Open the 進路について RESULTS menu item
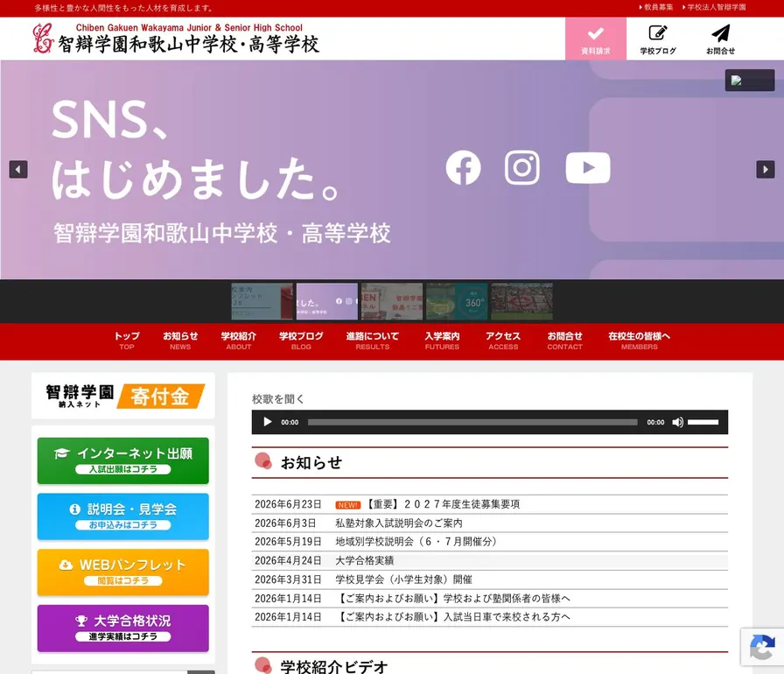Screen dimensions: 784x674 tap(373, 341)
